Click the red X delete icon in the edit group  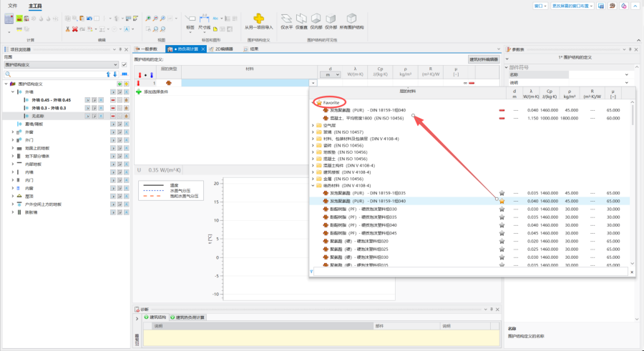point(75,29)
